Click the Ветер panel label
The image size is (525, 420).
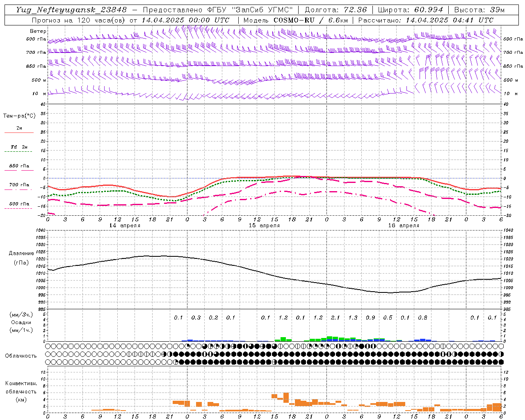(38, 31)
